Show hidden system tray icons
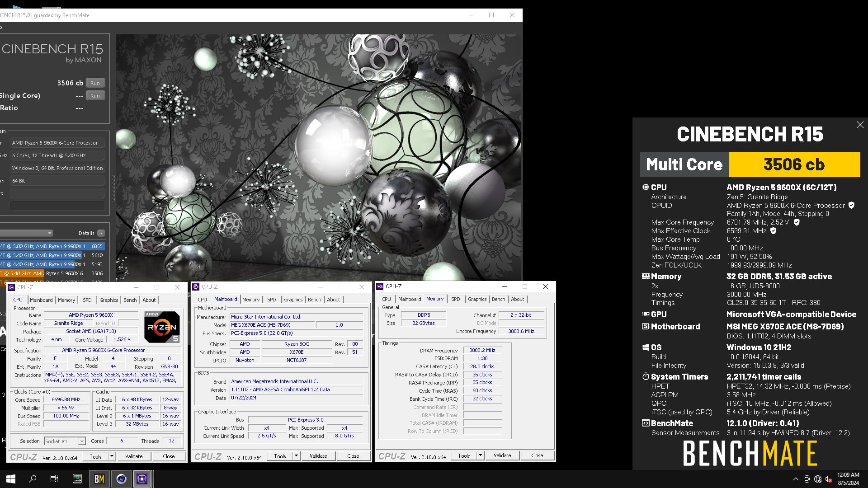Viewport: 868px width, 488px height. click(x=796, y=479)
